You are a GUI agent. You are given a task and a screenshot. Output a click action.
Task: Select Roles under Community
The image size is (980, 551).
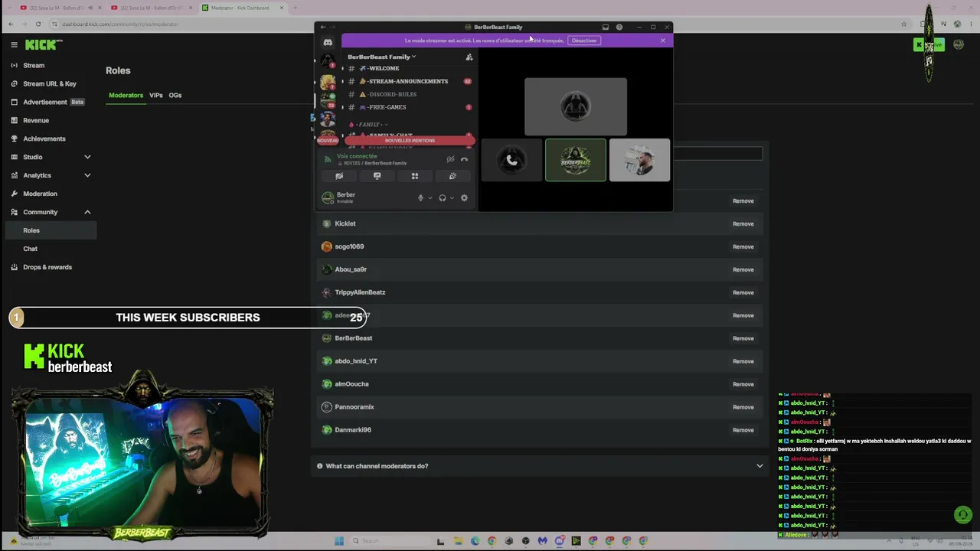point(49,230)
